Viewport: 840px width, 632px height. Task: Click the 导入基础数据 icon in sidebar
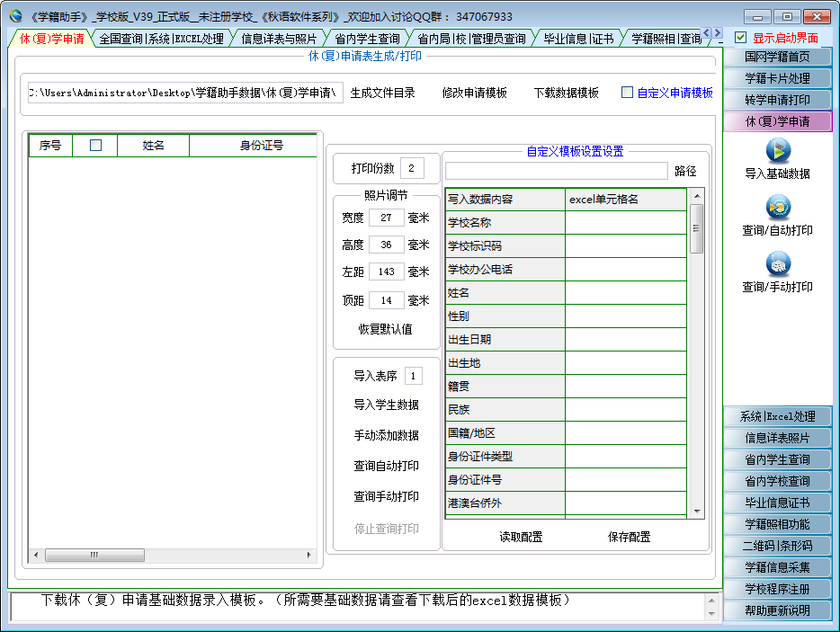click(777, 149)
